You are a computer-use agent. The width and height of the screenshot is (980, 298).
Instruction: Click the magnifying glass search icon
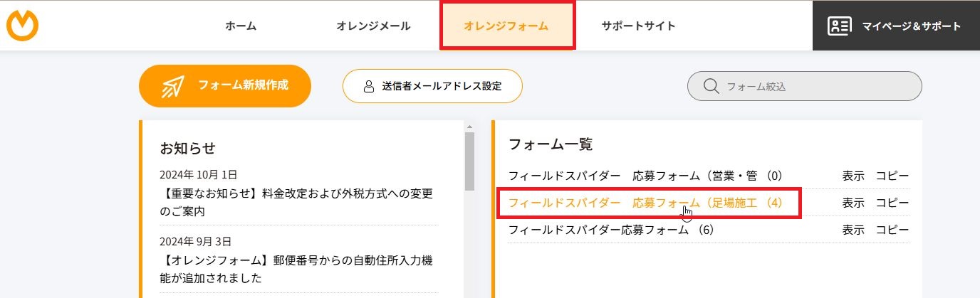pos(710,87)
